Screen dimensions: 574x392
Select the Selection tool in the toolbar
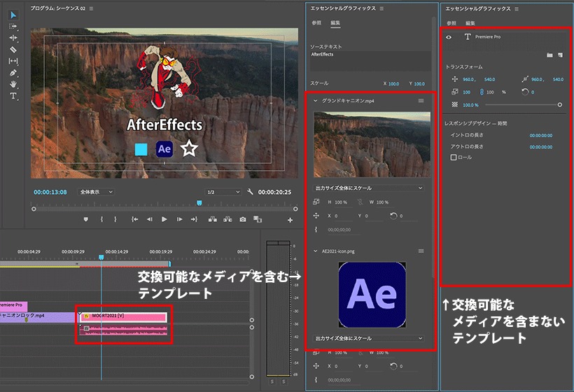click(x=13, y=15)
